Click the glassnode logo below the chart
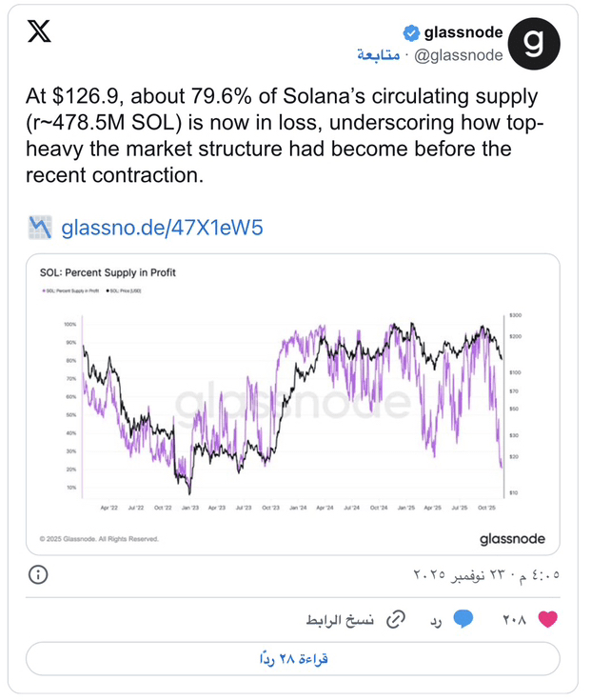The image size is (591, 700). (x=512, y=538)
